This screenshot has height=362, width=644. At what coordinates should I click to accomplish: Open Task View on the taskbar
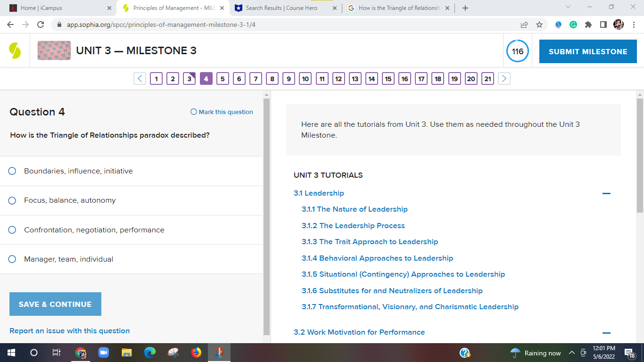57,353
